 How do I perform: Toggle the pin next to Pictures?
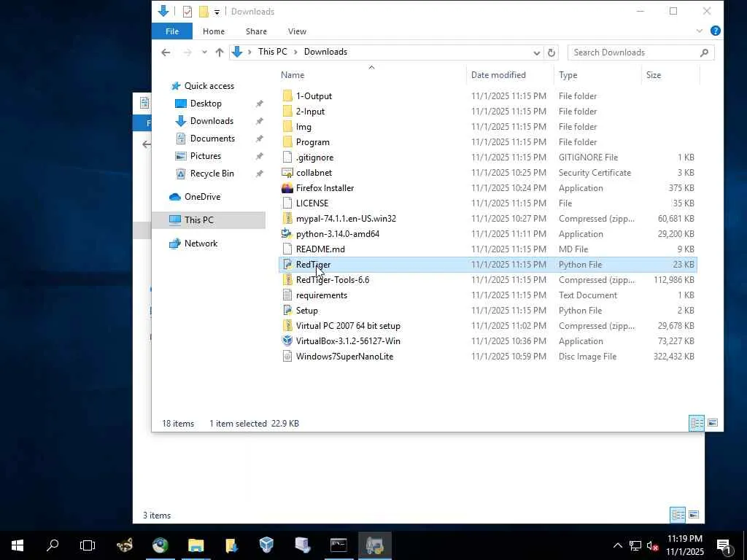coord(259,156)
